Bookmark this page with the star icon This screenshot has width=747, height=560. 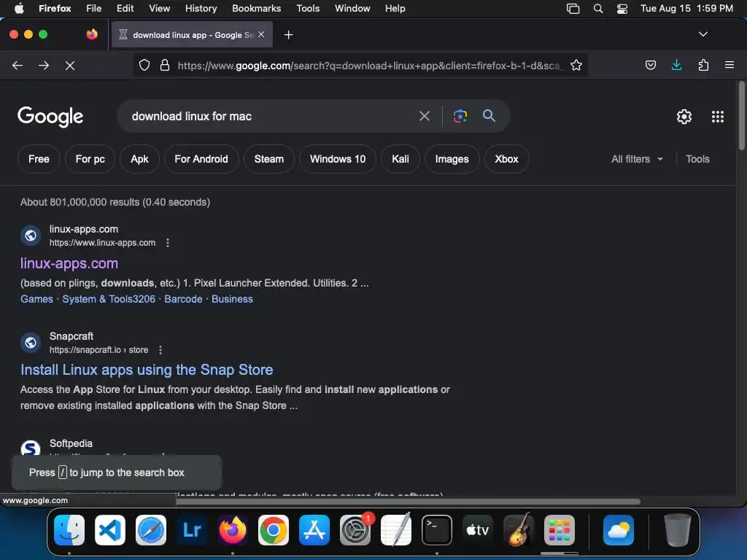click(576, 65)
